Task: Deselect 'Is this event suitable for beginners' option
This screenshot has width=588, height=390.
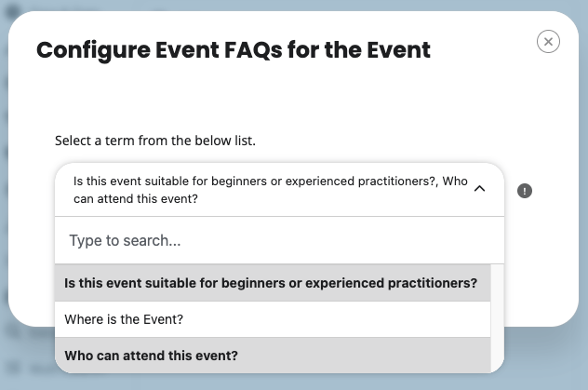Action: 271,283
